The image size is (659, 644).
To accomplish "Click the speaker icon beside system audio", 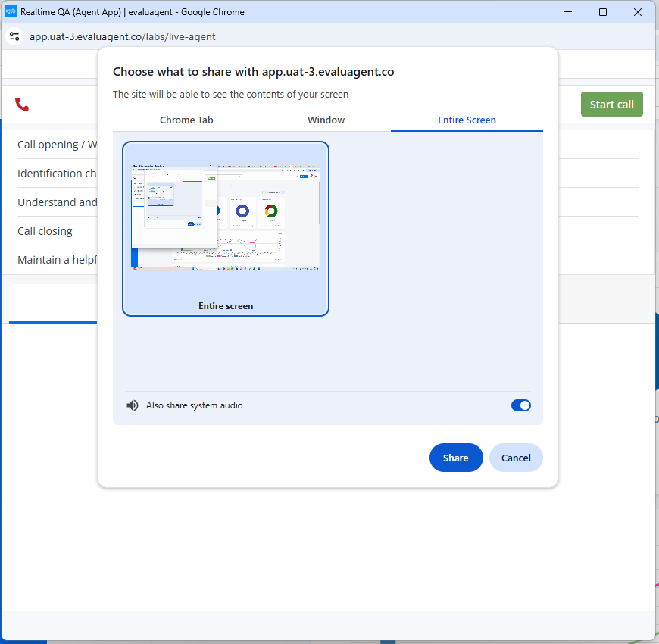I will (133, 405).
